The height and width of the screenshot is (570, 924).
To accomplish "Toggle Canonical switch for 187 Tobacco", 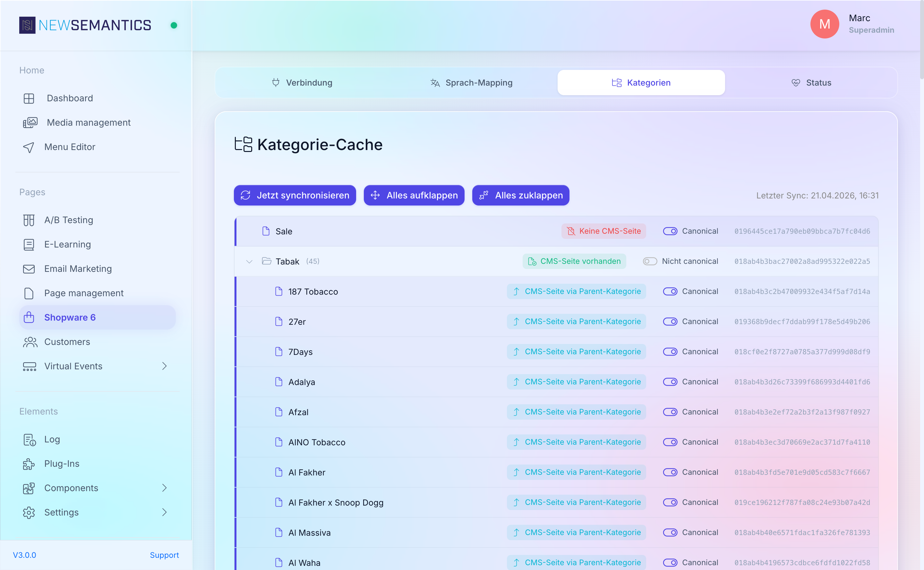I will [670, 291].
